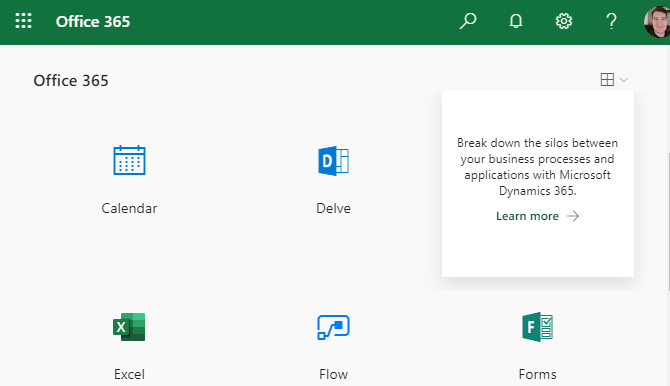670x386 pixels.
Task: Launch the Forms app icon
Action: [538, 327]
